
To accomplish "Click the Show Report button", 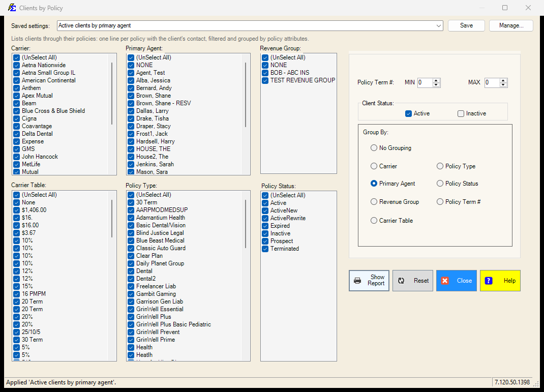I will 369,281.
